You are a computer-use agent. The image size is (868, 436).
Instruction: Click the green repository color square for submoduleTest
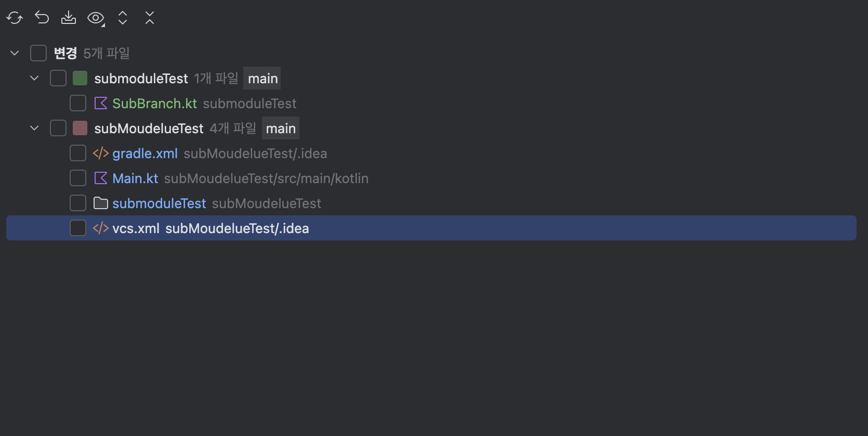[x=80, y=78]
